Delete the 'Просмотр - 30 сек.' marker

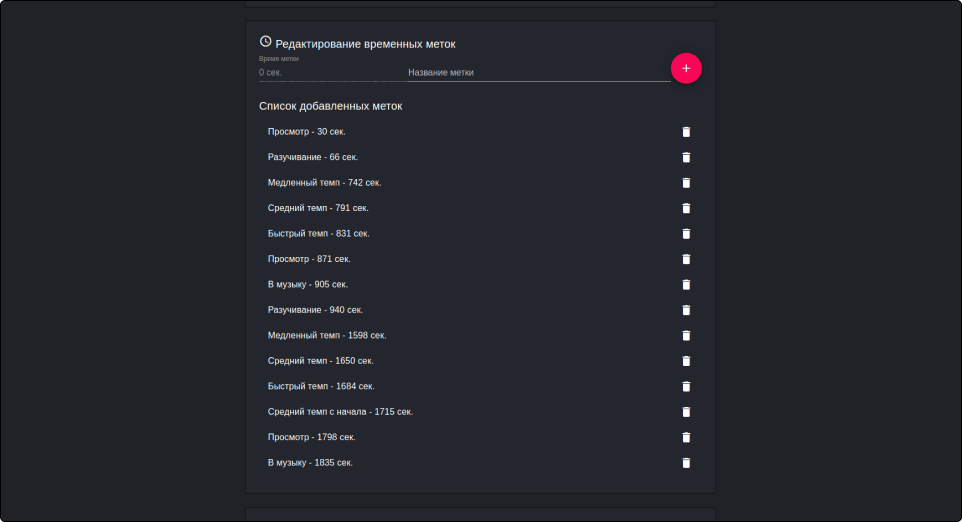click(x=686, y=132)
